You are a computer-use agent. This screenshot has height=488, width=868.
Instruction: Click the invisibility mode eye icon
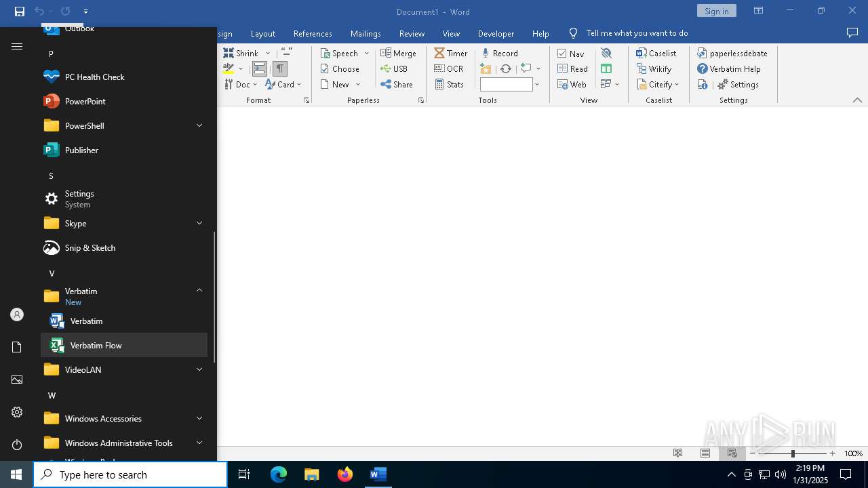click(606, 53)
